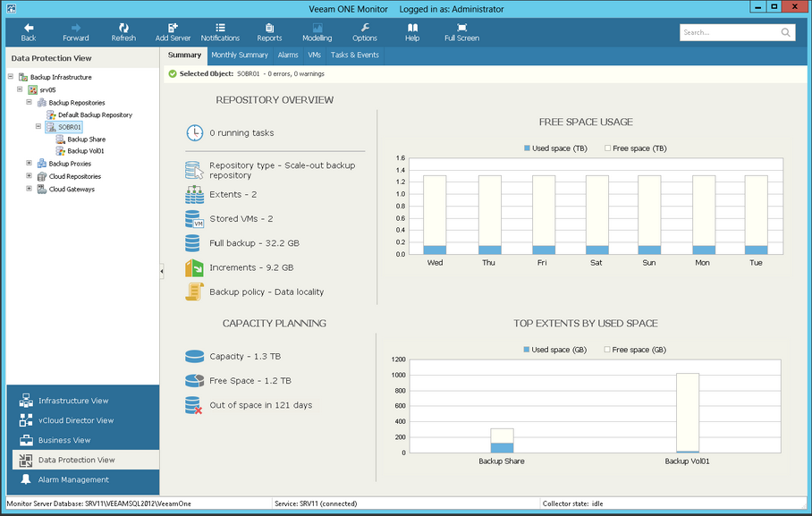Collapse the Backup Repositories node
812x516 pixels.
pyautogui.click(x=29, y=102)
